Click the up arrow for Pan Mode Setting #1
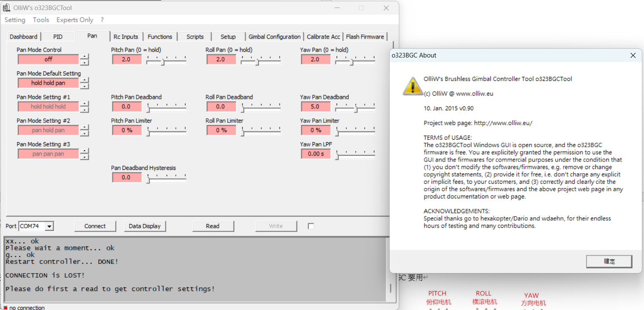 (x=84, y=104)
